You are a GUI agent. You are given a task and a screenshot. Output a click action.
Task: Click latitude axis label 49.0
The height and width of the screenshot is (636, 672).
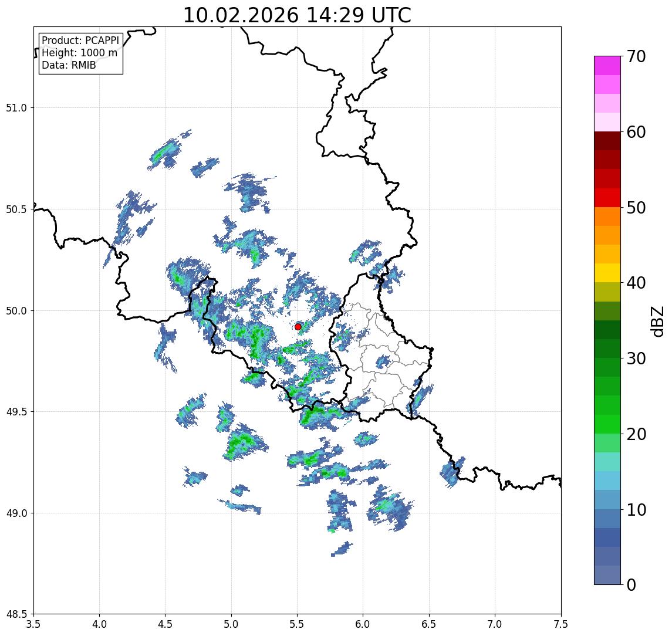tap(16, 513)
